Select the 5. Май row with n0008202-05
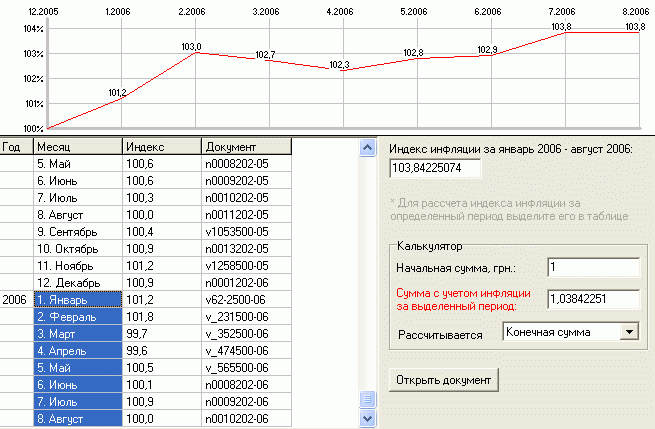This screenshot has height=429, width=655. click(x=77, y=162)
